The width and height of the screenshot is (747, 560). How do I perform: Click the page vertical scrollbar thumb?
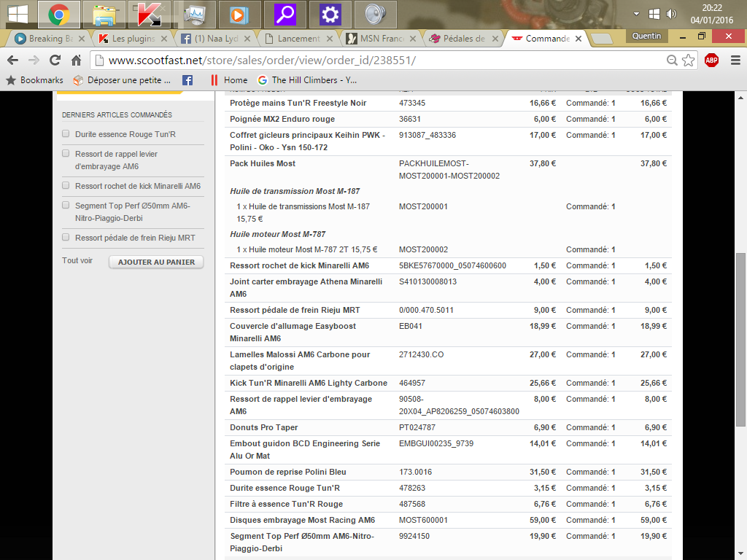740,340
